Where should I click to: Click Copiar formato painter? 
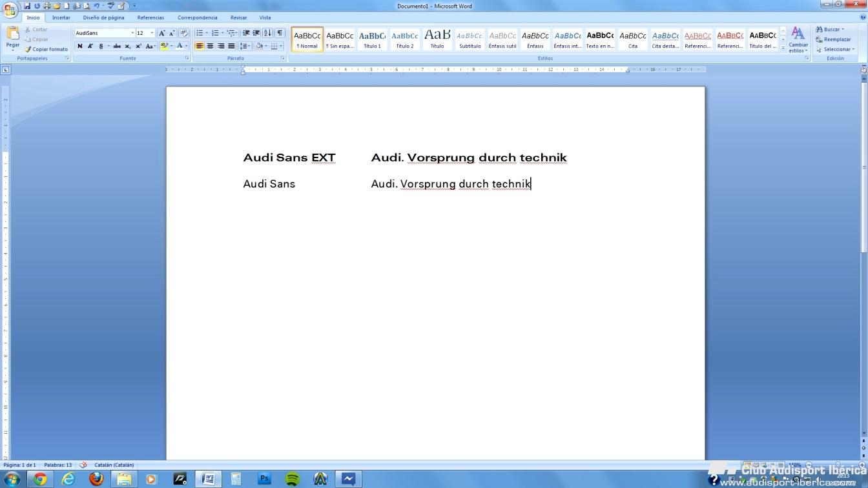[46, 49]
